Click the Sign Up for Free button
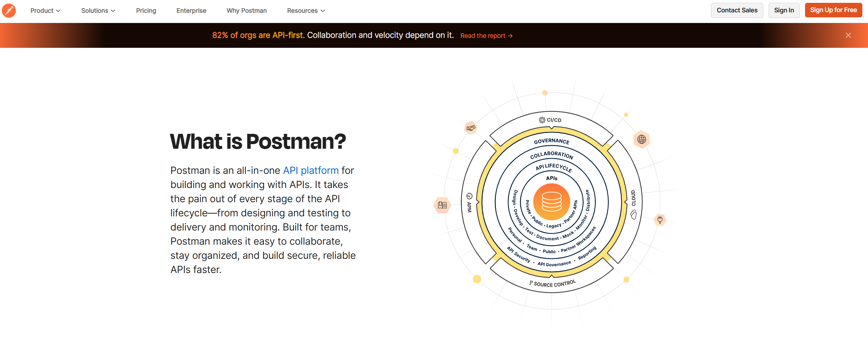The height and width of the screenshot is (341, 868). click(833, 10)
